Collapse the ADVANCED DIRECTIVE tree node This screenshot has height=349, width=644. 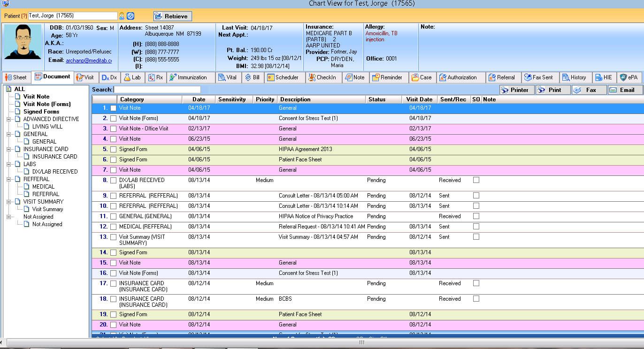coord(9,119)
